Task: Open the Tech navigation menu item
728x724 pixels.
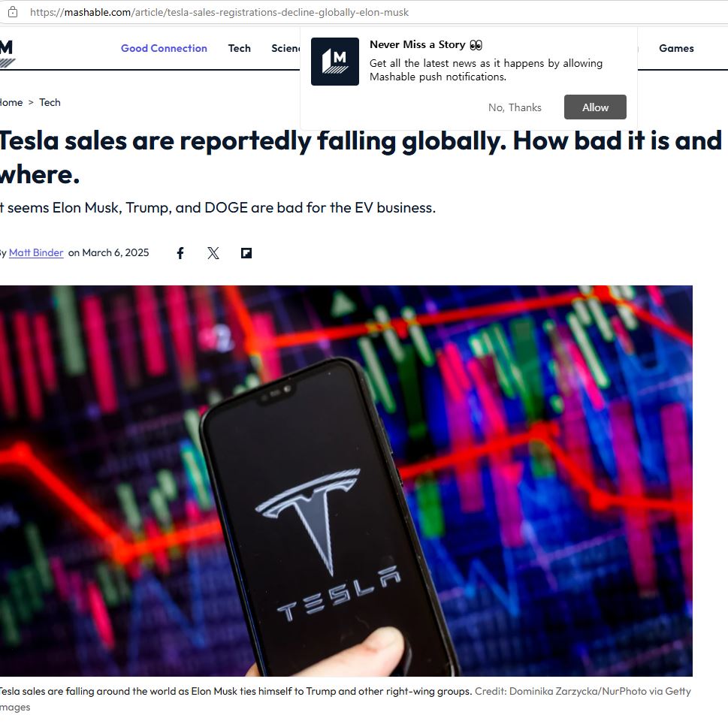Action: (x=239, y=48)
